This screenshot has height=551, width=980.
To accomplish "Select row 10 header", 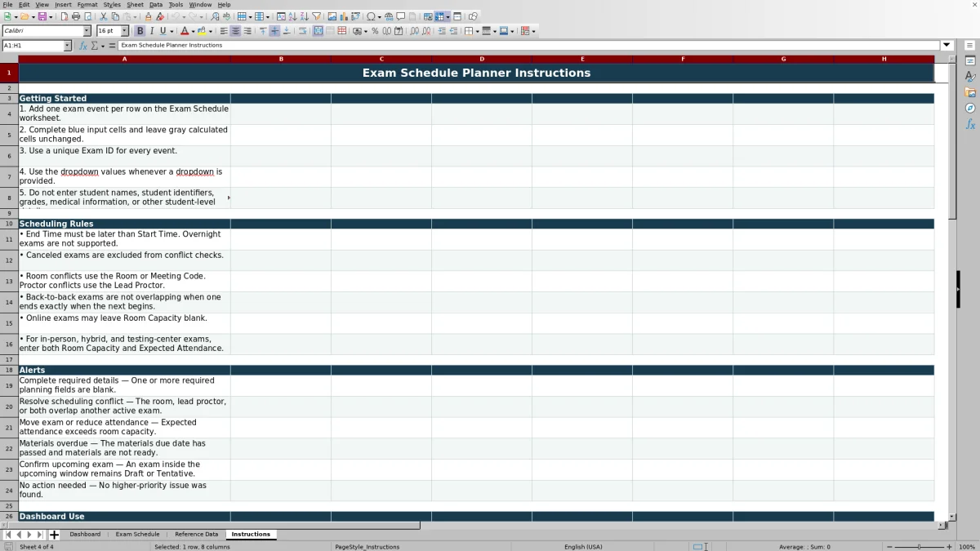I will pyautogui.click(x=9, y=224).
